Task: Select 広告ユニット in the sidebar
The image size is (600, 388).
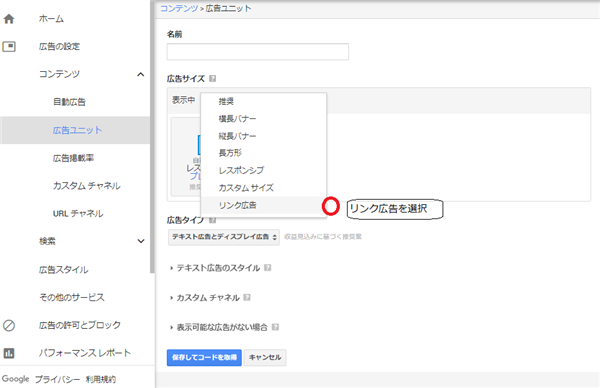Action: (77, 130)
